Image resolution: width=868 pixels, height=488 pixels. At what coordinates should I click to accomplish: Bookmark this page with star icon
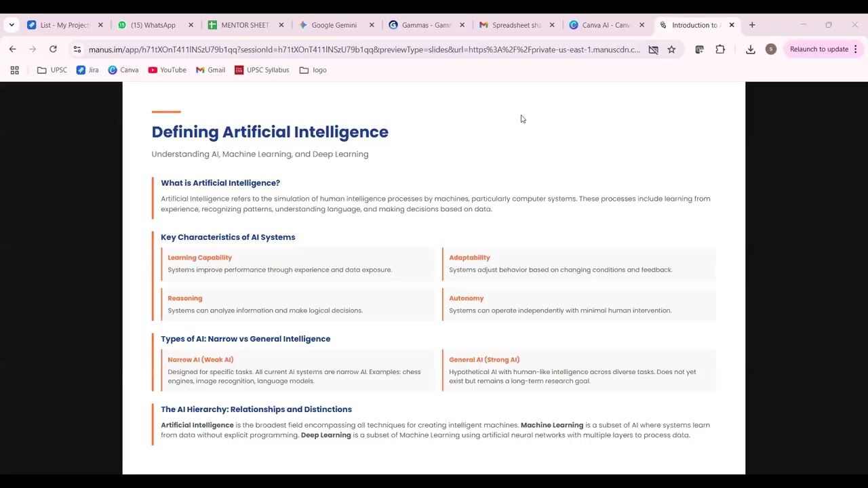(x=671, y=49)
